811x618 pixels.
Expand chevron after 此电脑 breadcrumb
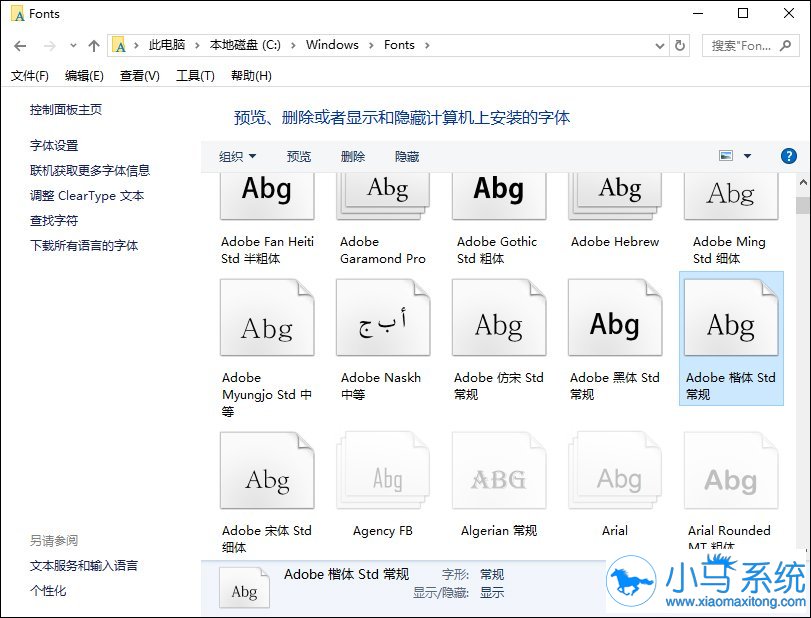[x=197, y=46]
